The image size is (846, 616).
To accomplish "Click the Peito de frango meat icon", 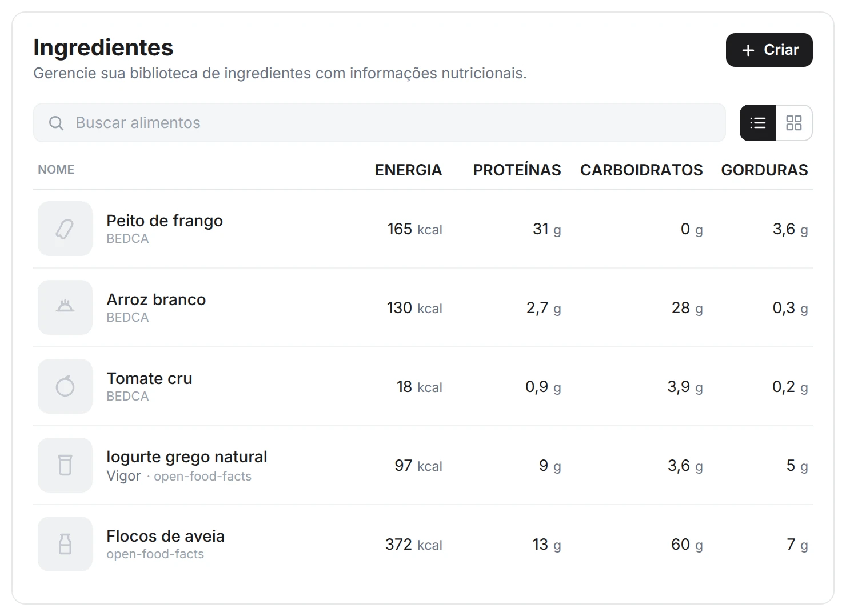I will [65, 229].
